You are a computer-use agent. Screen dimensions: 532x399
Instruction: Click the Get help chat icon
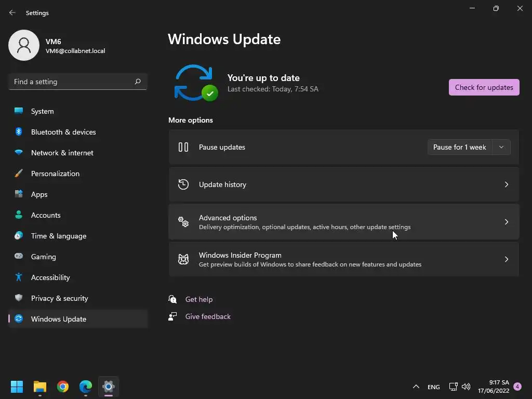pyautogui.click(x=172, y=299)
